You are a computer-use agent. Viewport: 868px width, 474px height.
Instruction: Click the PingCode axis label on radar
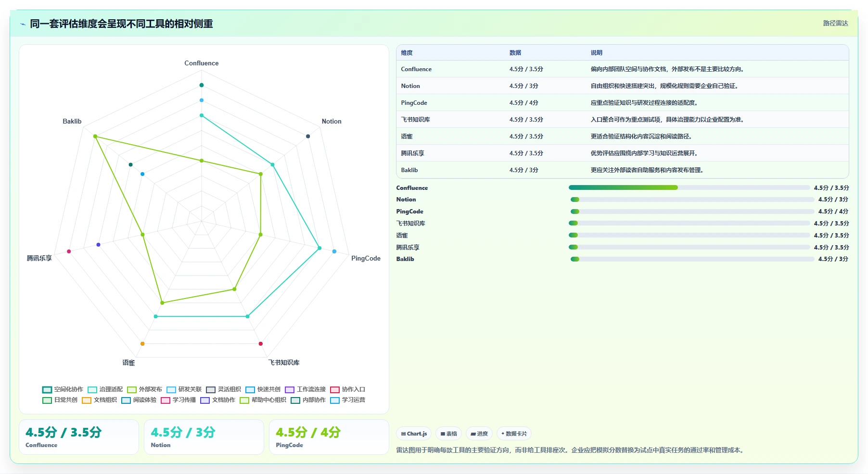pyautogui.click(x=366, y=258)
